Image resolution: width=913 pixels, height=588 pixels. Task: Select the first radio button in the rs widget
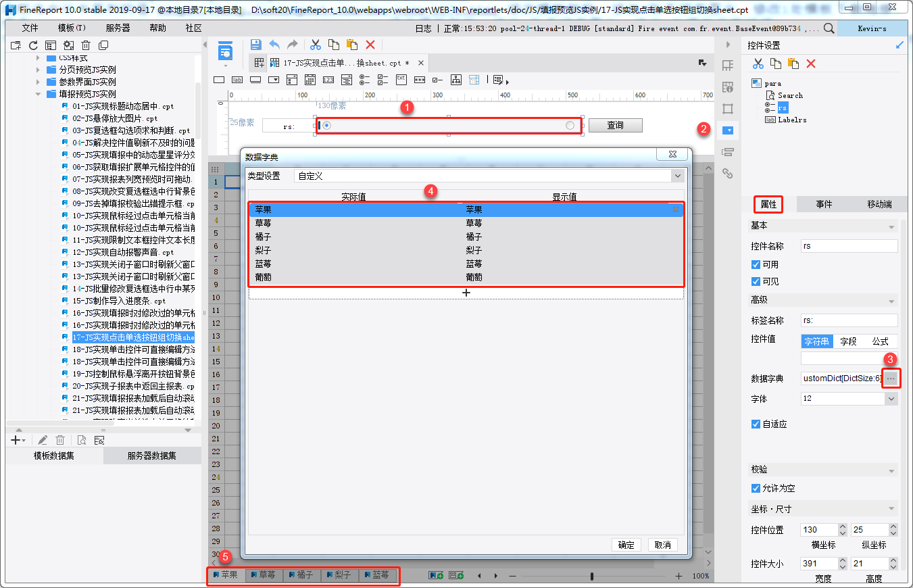tap(327, 125)
